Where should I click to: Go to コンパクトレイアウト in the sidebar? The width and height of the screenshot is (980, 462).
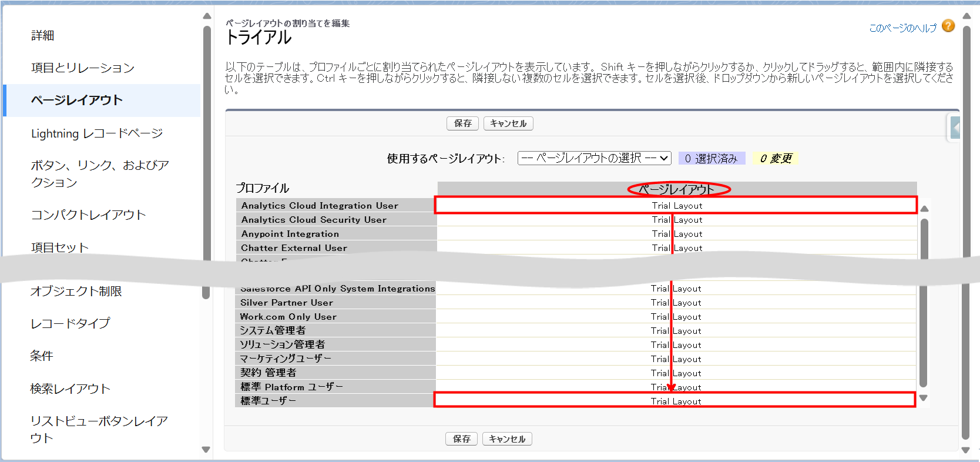(88, 215)
